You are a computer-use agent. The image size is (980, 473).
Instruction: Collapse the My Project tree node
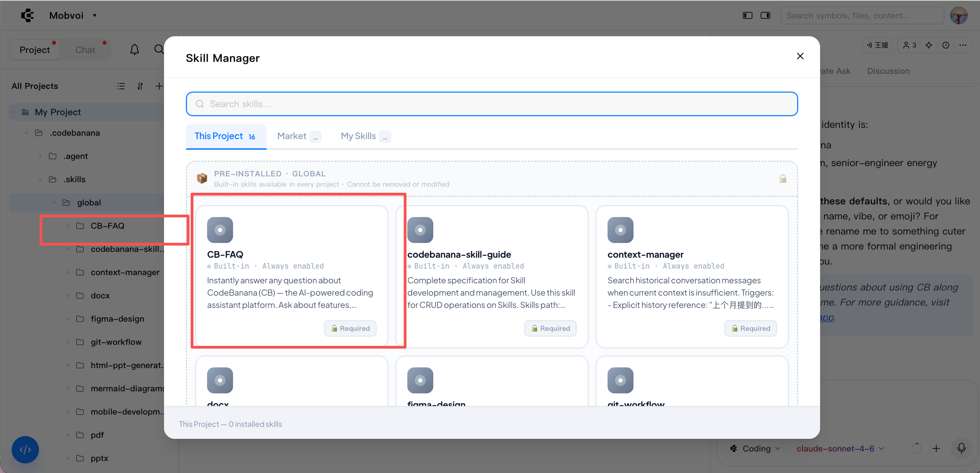click(x=13, y=112)
